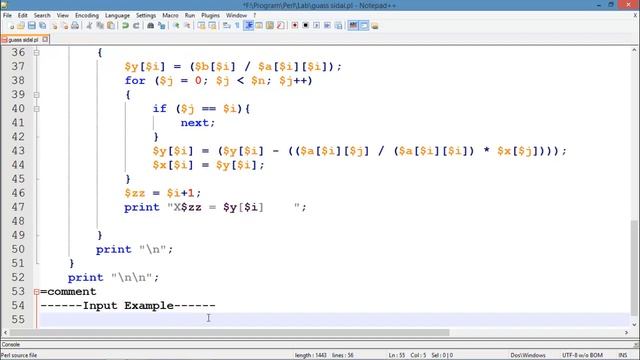Image resolution: width=640 pixels, height=360 pixels.
Task: Click the 'length : 1443' status bar text
Action: click(311, 355)
